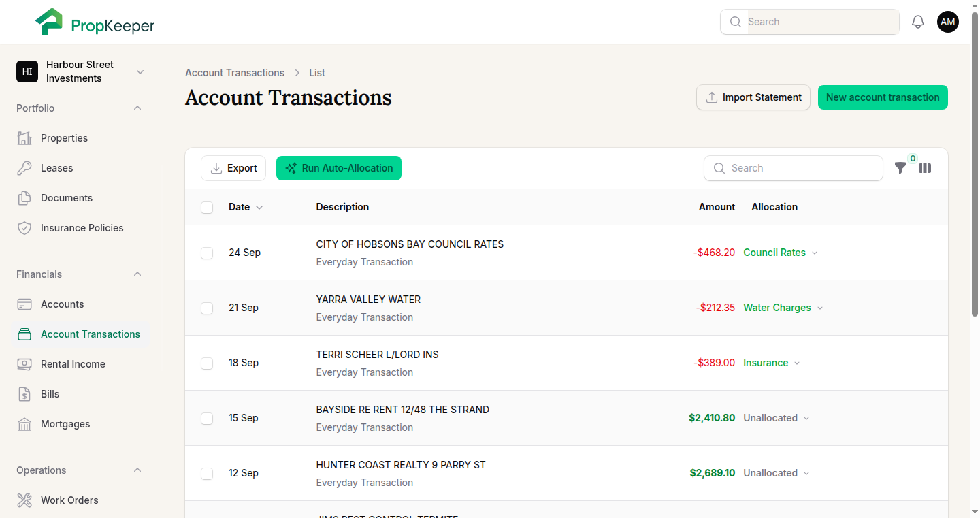Click upload icon on Import Statement
Image resolution: width=980 pixels, height=518 pixels.
712,97
